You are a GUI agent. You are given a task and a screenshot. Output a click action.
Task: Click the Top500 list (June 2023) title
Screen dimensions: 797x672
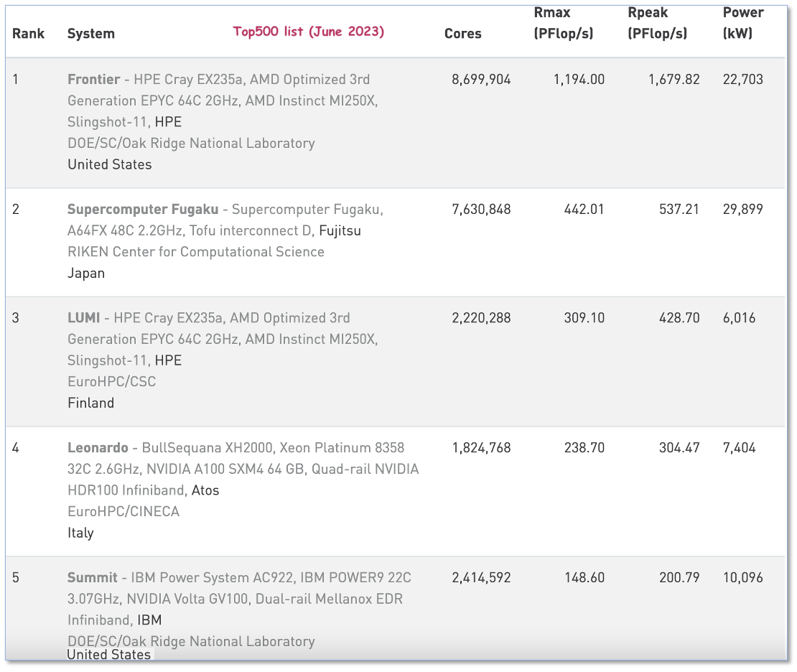308,32
